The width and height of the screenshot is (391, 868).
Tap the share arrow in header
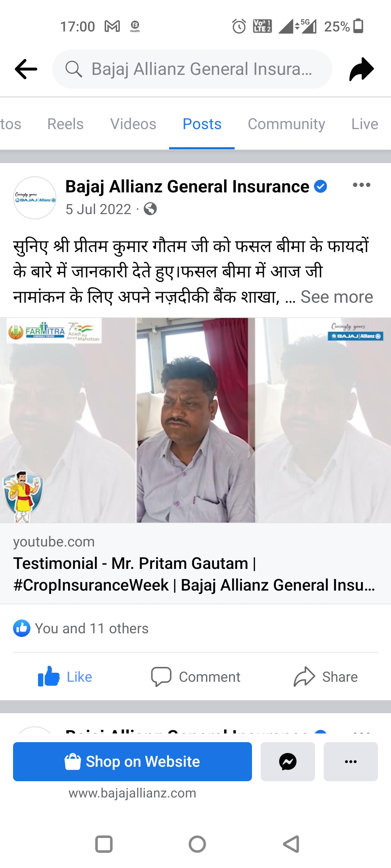coord(361,69)
